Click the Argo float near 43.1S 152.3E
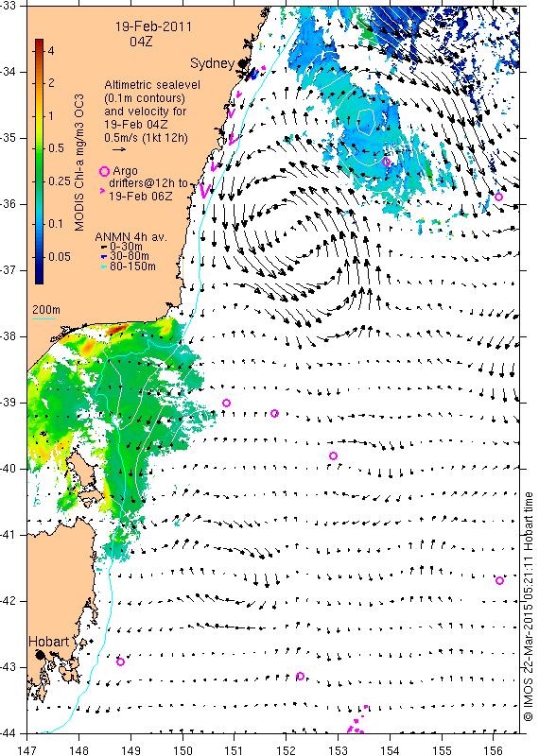 [300, 676]
